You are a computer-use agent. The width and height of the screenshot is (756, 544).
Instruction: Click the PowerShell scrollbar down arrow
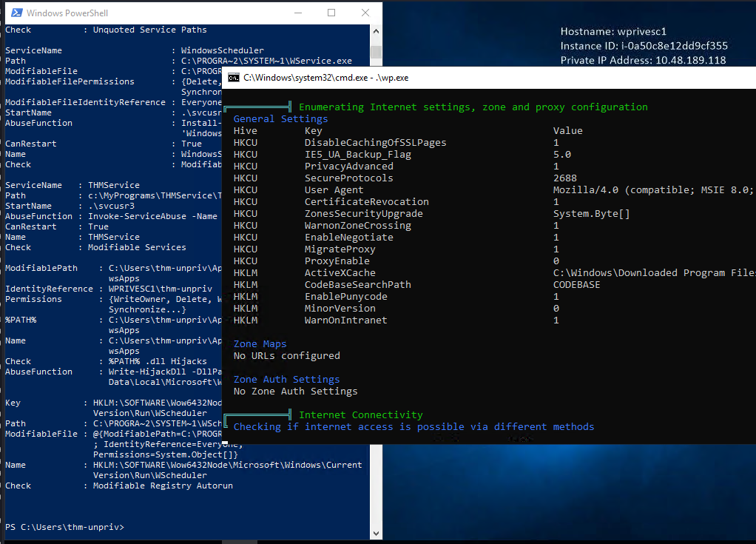point(377,532)
